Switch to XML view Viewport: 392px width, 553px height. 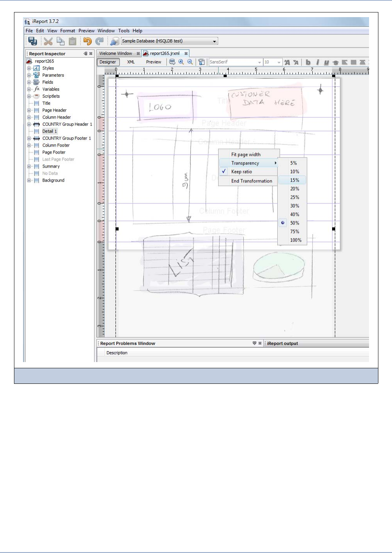coord(131,62)
